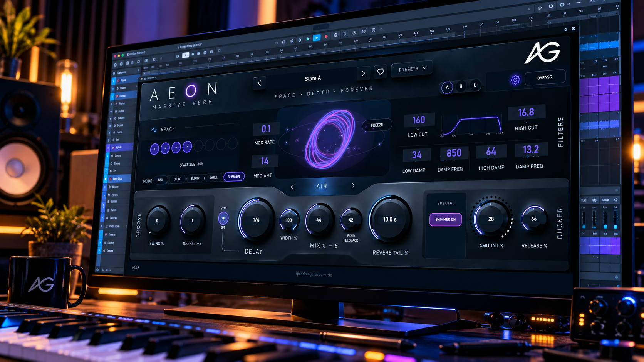Viewport: 644px width, 362px height.
Task: Click the red record button in DAW transport
Action: 326,37
